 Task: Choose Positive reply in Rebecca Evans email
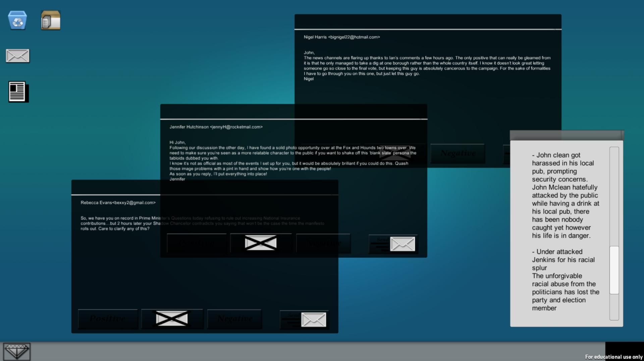108,319
